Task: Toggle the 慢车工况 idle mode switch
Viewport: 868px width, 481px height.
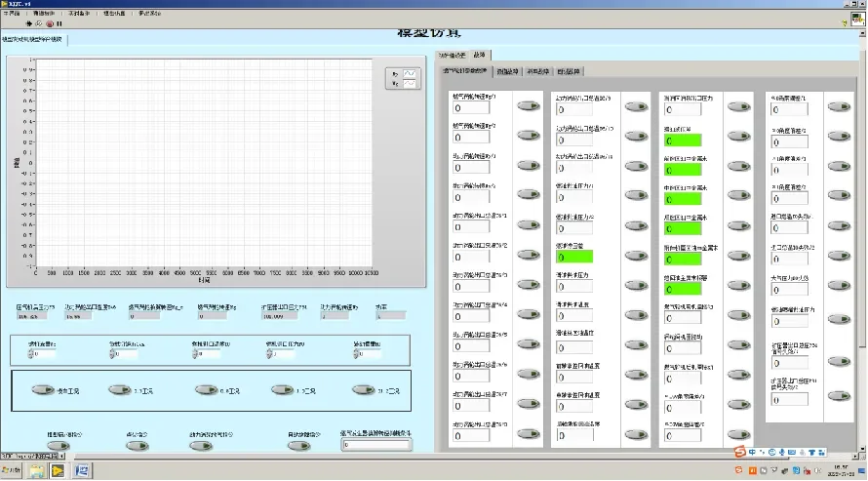Action: point(44,389)
